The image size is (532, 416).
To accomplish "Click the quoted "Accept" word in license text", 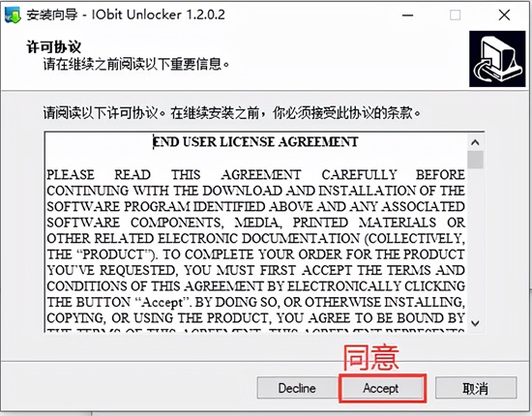I will coord(163,302).
